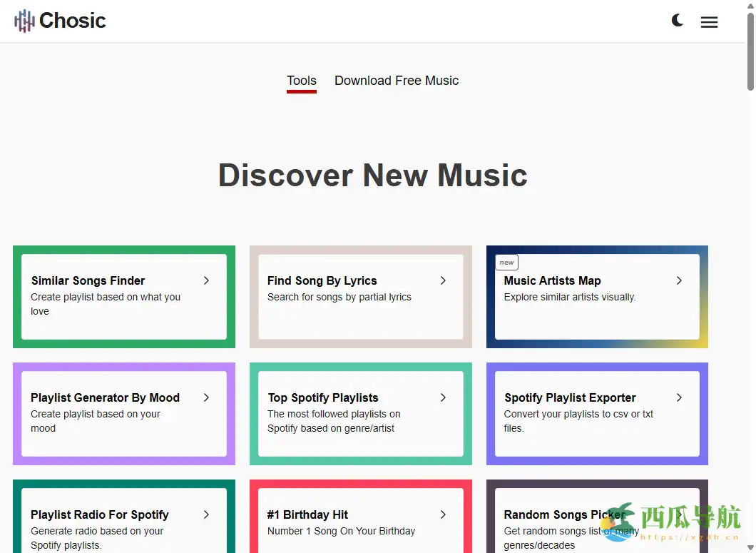Viewport: 756px width, 553px height.
Task: Click the Music Artists Map chevron
Action: (x=679, y=280)
